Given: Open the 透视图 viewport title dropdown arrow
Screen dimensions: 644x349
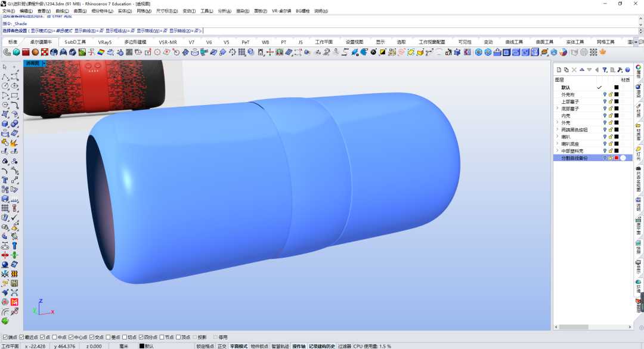Looking at the screenshot, I should click(x=44, y=63).
